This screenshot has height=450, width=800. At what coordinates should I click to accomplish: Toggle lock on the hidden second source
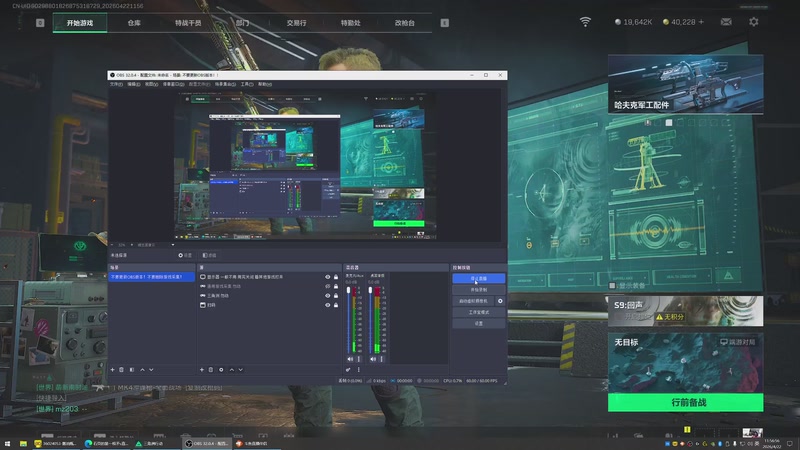pyautogui.click(x=336, y=286)
